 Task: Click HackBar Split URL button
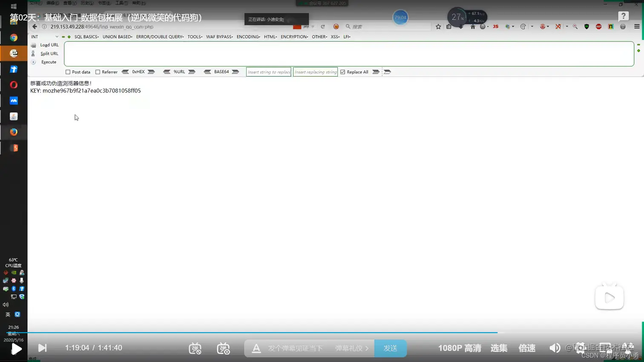tap(45, 53)
